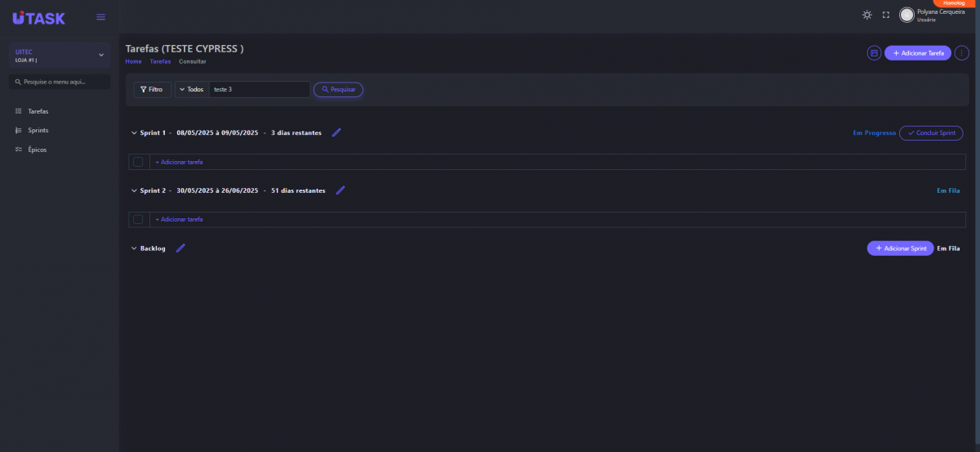This screenshot has height=452, width=980.
Task: Click the Backlog edit pencil icon
Action: [180, 248]
